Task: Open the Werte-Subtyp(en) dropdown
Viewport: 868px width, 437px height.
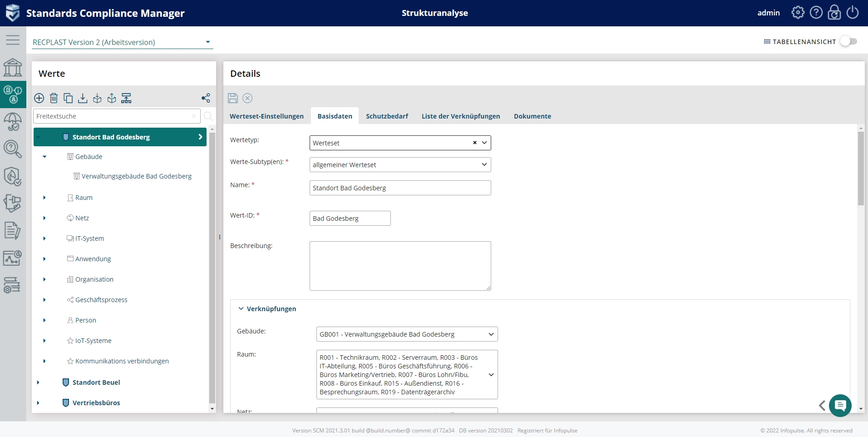Action: [x=400, y=164]
